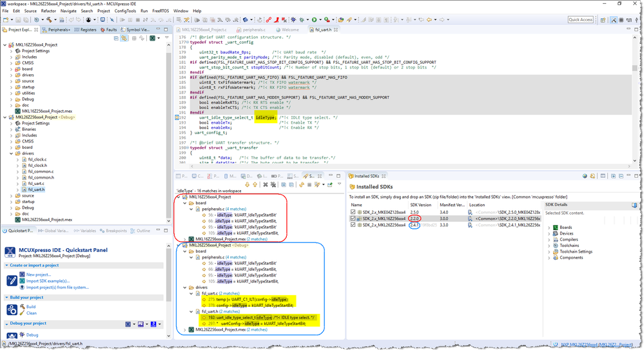644x350 pixels.
Task: Open the ConfigTools menu
Action: pos(125,11)
